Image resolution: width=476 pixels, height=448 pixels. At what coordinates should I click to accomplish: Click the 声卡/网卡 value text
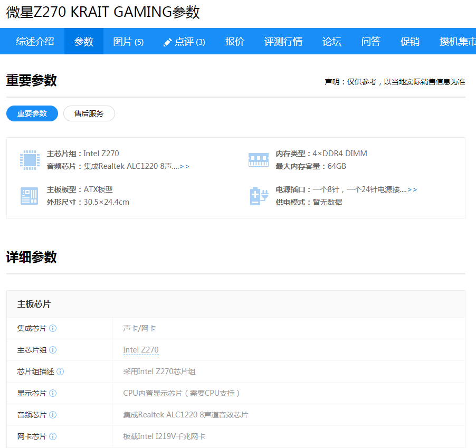[x=139, y=328]
